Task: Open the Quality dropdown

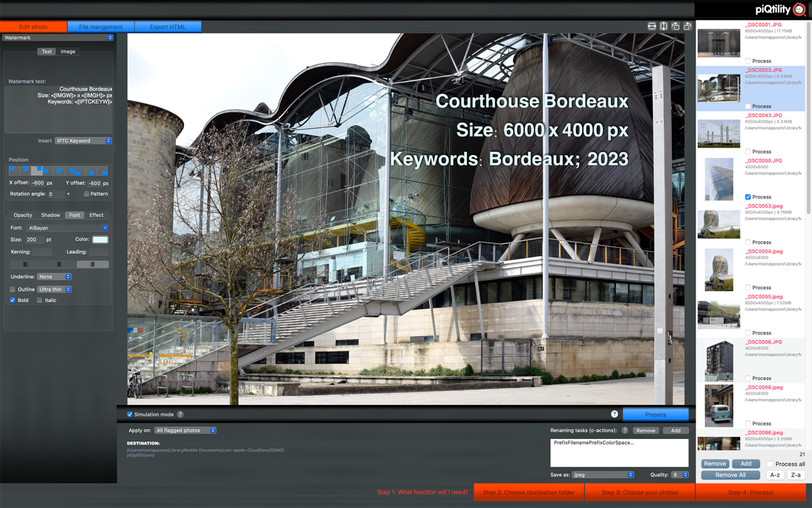Action: click(x=679, y=475)
